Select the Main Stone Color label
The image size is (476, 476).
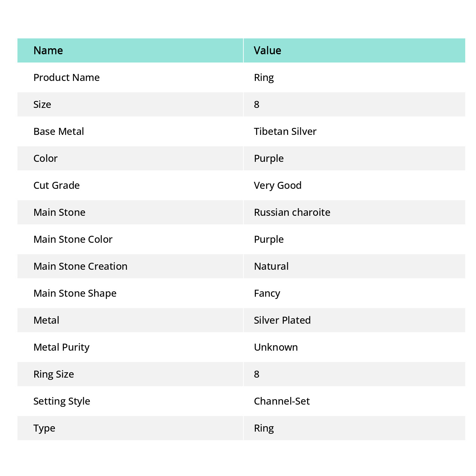[x=73, y=239]
